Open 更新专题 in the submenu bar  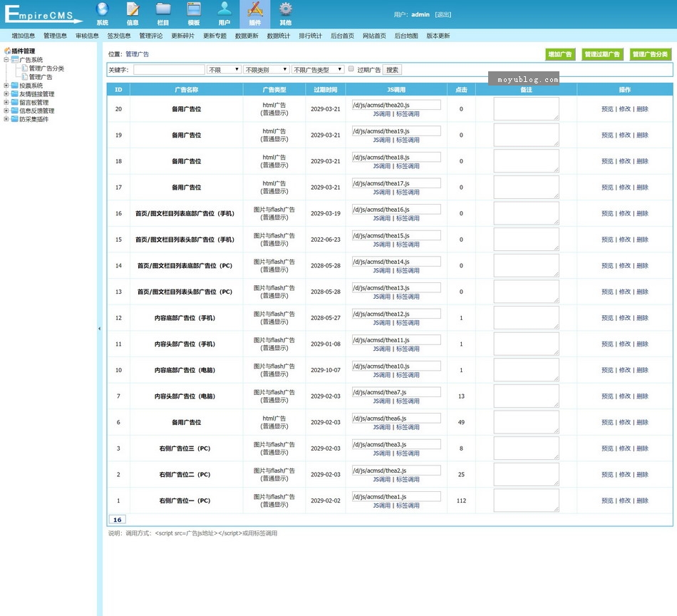(215, 36)
